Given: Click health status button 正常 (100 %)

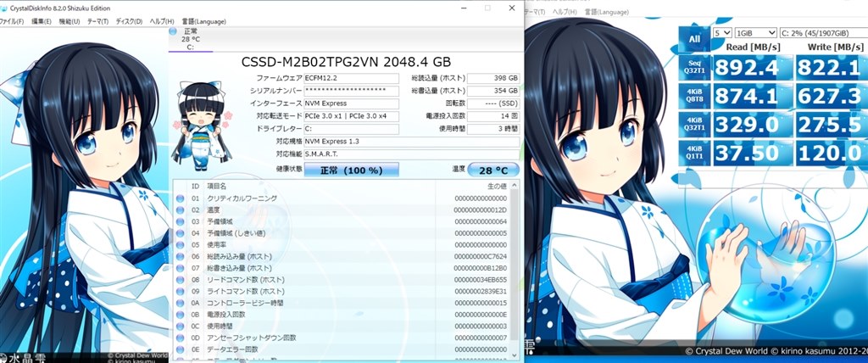Looking at the screenshot, I should tap(352, 170).
